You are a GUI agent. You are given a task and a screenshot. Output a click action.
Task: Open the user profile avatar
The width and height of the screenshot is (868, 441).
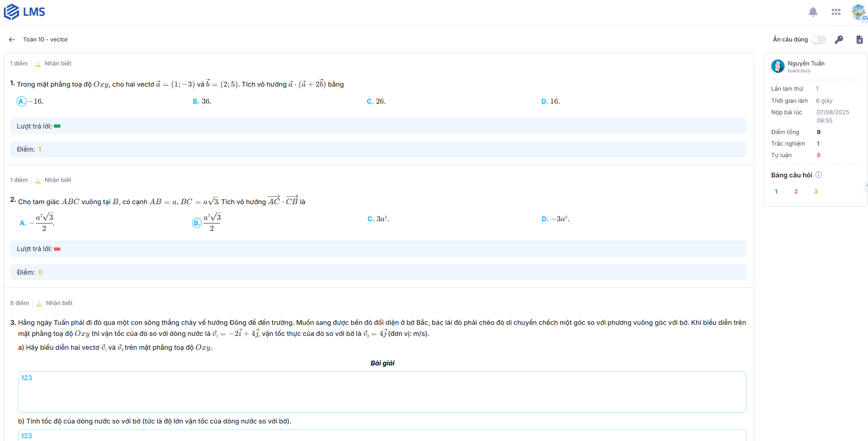point(858,12)
